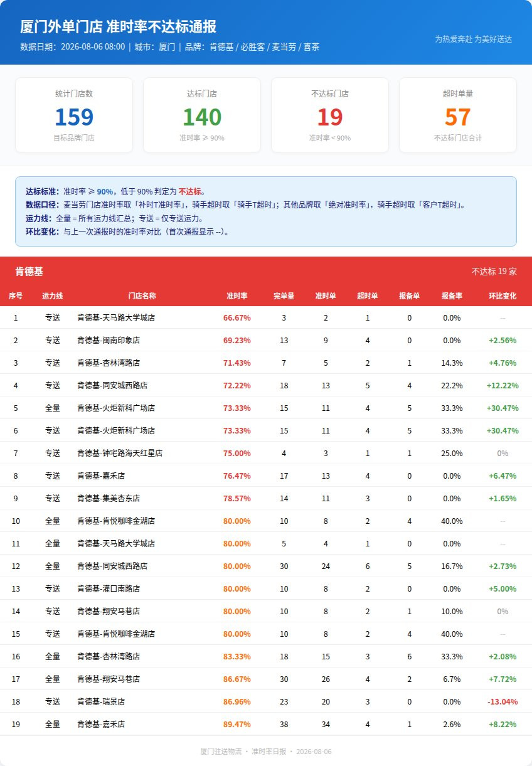532x766 pixels.
Task: Click the 76.47% on-time rate
Action: pos(237,476)
